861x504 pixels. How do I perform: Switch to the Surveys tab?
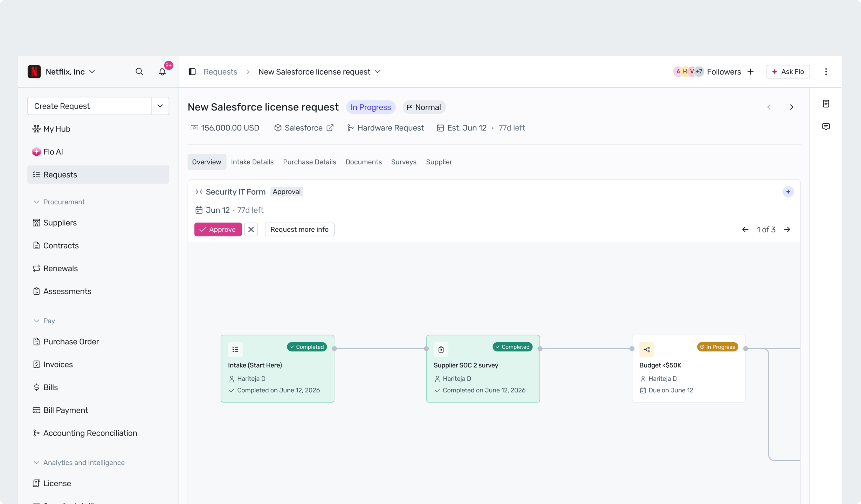[404, 162]
